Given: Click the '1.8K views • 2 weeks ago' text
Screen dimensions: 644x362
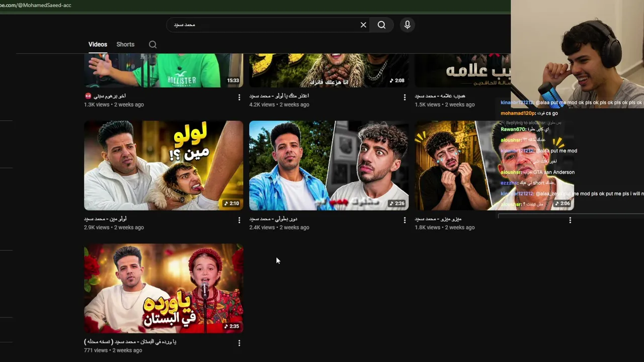Looking at the screenshot, I should click(x=445, y=227).
